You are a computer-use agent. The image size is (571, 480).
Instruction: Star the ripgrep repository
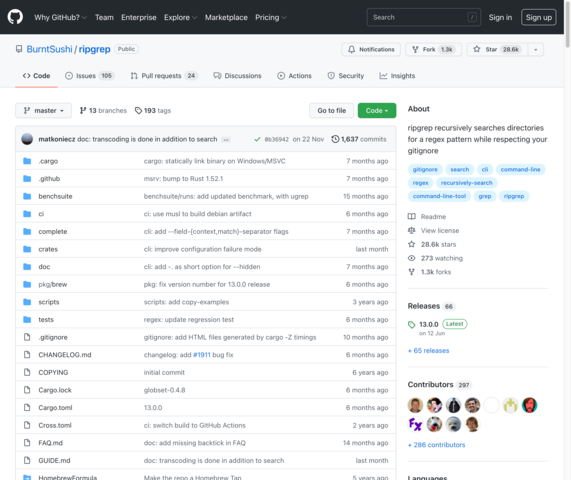pyautogui.click(x=497, y=50)
